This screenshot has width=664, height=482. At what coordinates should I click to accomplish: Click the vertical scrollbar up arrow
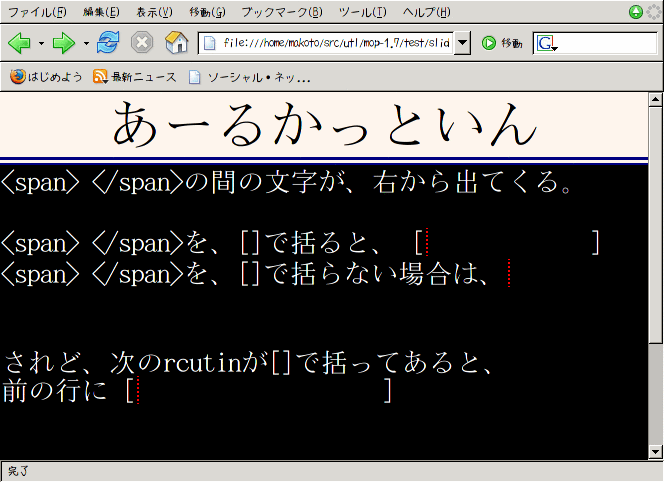point(656,100)
